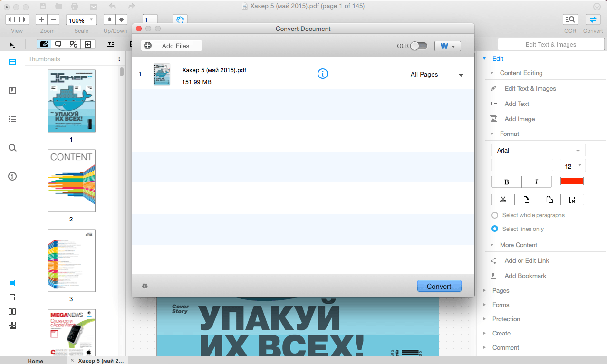Toggle Italic formatting
607x364 pixels.
pos(537,182)
